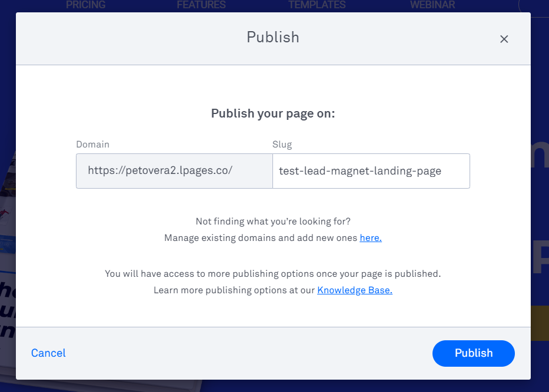
Task: Click PRICING in the background navigation
Action: (85, 5)
